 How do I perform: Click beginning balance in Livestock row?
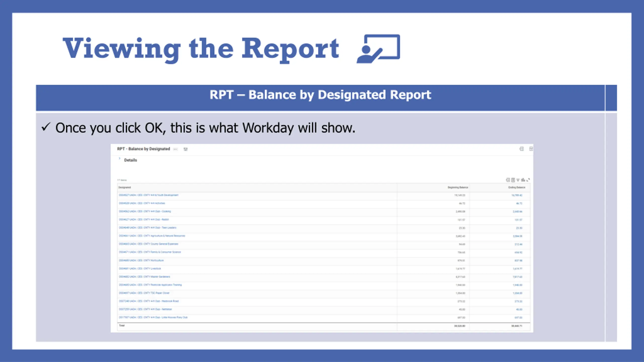tap(460, 269)
